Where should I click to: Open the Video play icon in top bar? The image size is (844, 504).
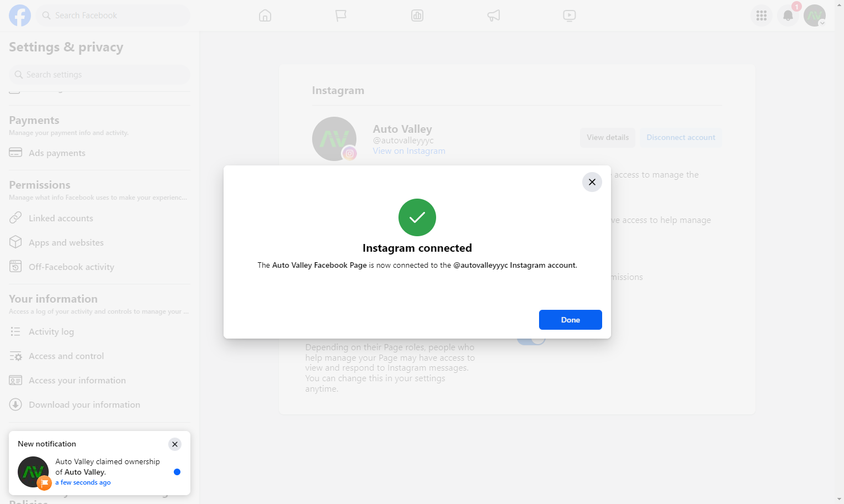(569, 15)
